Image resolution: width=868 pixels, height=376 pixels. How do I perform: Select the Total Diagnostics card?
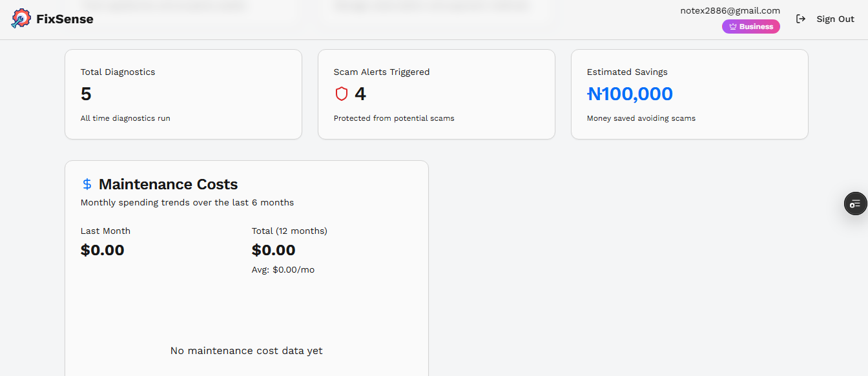pos(183,94)
